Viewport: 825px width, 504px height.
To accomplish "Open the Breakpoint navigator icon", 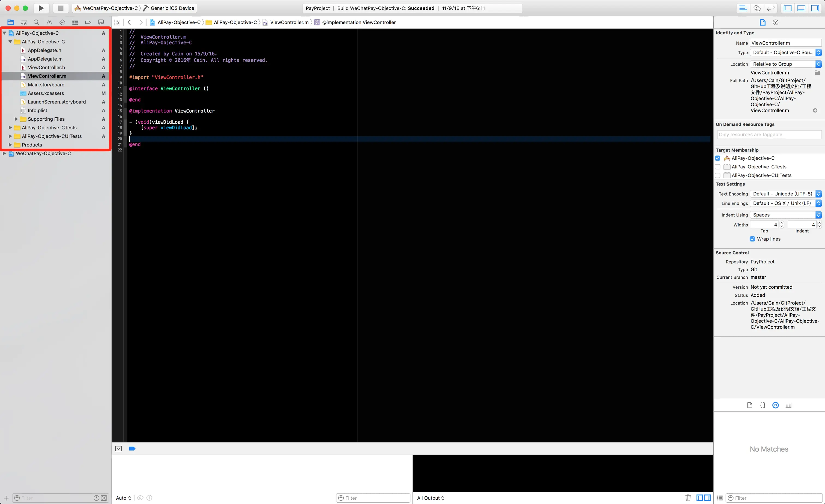I will 88,22.
